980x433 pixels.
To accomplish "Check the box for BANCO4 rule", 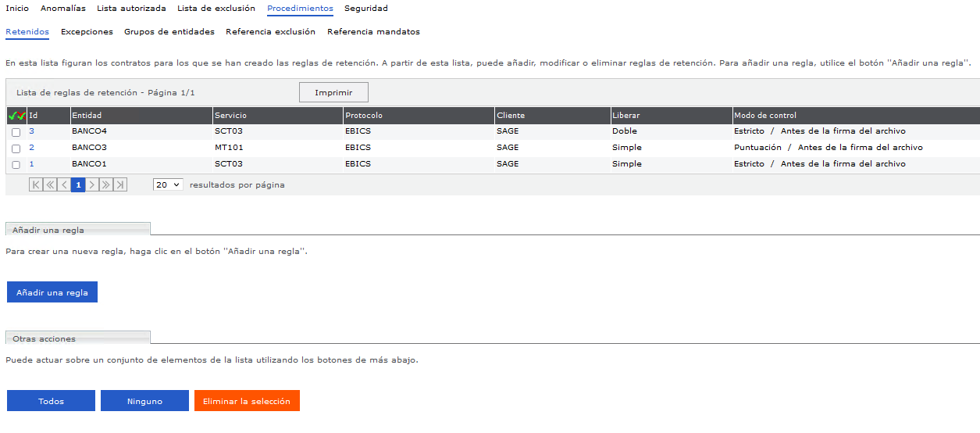I will [16, 132].
